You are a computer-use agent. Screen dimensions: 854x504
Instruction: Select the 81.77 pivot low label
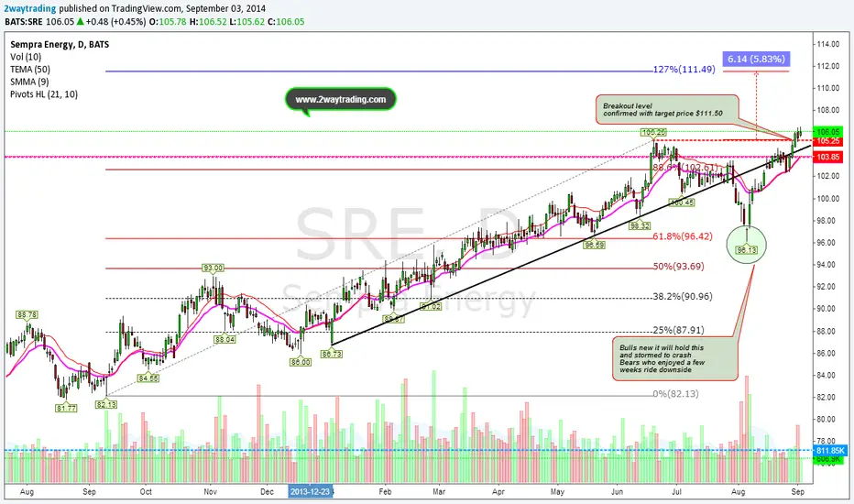point(66,408)
